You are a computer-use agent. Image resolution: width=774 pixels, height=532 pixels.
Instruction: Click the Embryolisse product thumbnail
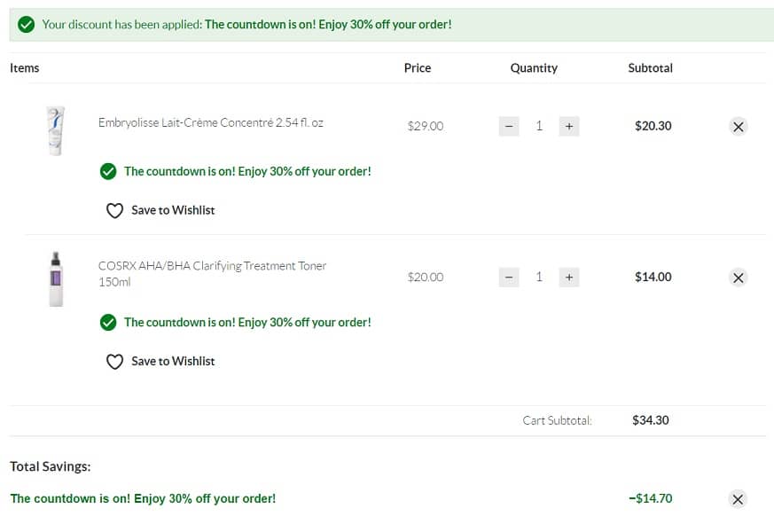[56, 130]
